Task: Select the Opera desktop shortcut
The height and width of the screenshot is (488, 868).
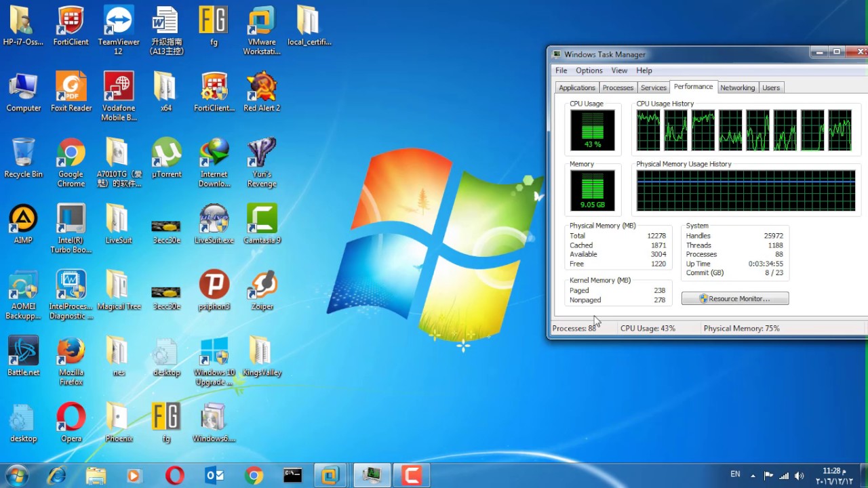Action: click(x=71, y=423)
